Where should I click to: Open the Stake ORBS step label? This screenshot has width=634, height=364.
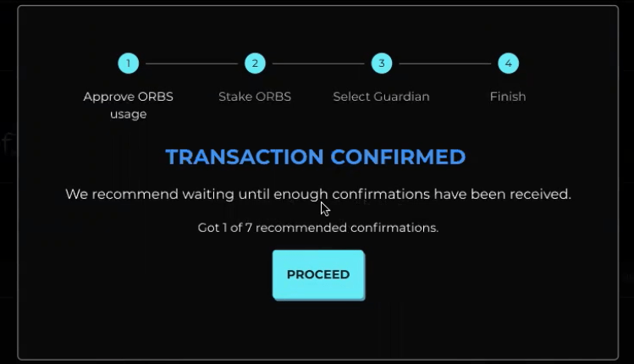255,97
